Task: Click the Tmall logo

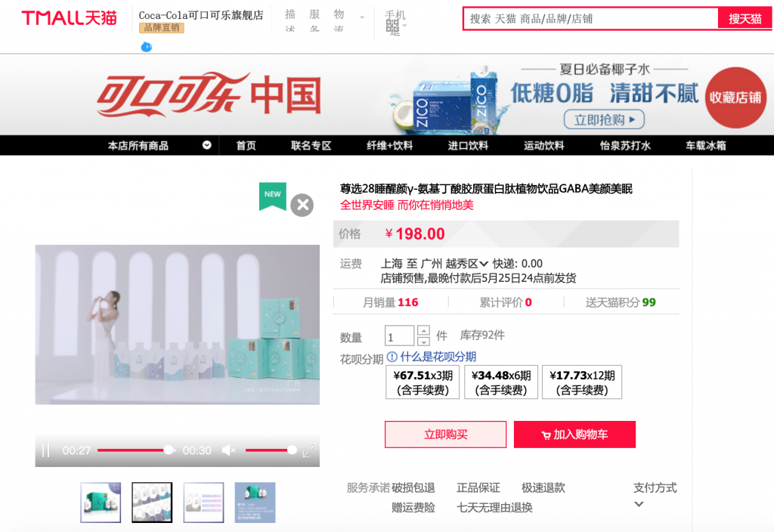Action: pyautogui.click(x=69, y=18)
